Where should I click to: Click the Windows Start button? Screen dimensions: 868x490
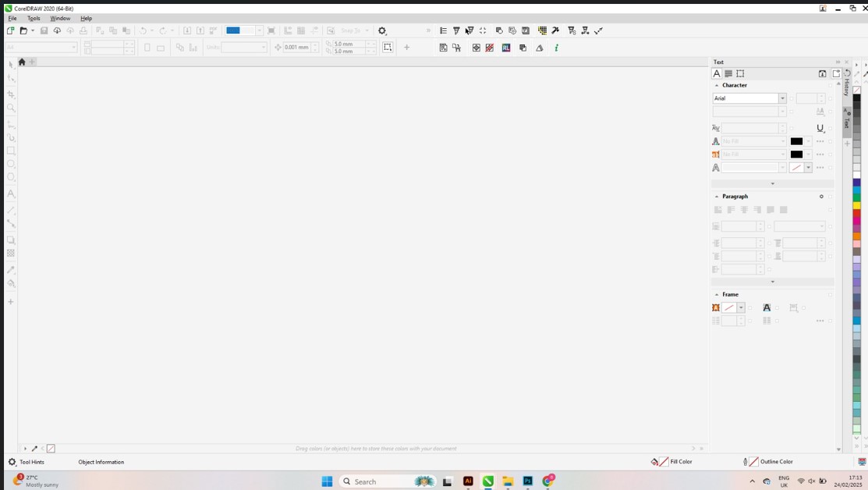click(328, 481)
